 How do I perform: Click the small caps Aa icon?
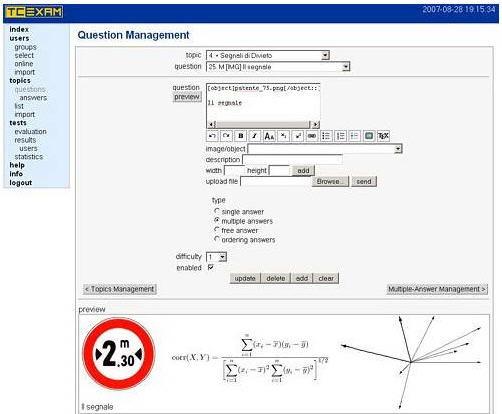pyautogui.click(x=269, y=136)
